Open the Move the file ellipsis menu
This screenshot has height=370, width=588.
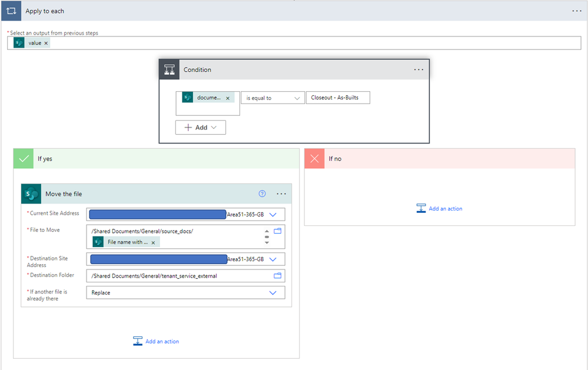tap(281, 194)
